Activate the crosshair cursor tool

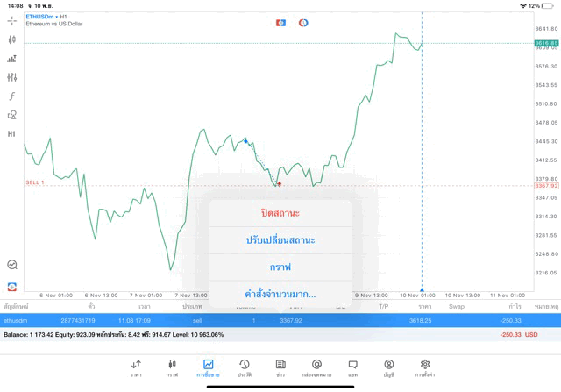(12, 20)
